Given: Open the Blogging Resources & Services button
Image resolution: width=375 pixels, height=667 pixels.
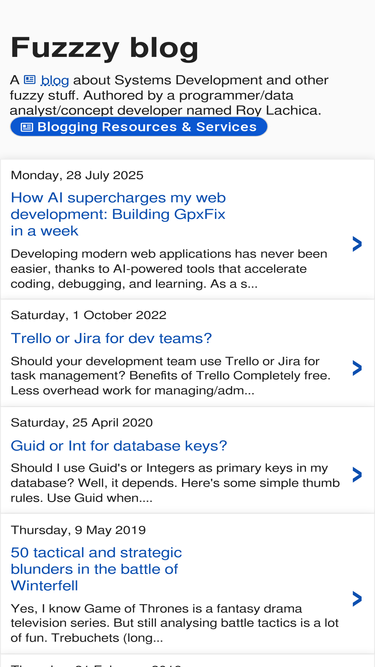Looking at the screenshot, I should click(x=139, y=127).
